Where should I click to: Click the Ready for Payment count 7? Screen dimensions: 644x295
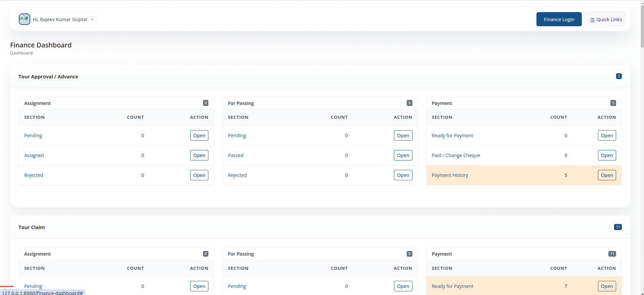point(566,286)
